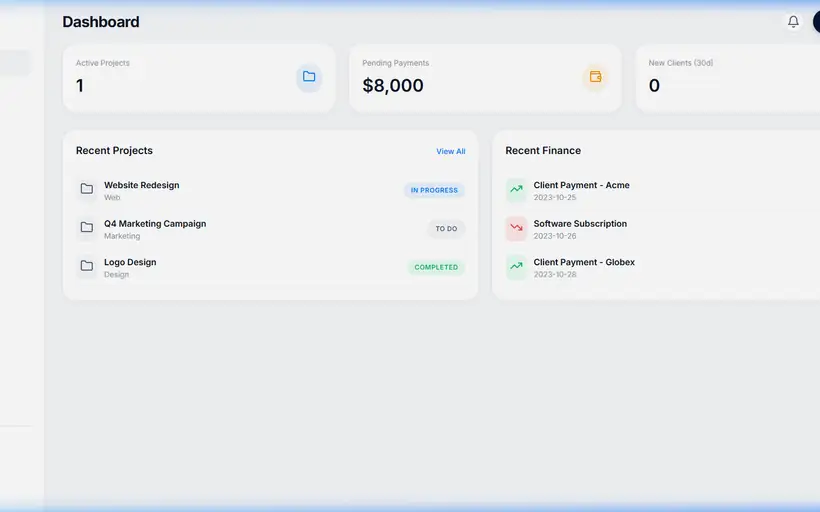
Task: Open the Logo Design project
Action: pyautogui.click(x=130, y=262)
